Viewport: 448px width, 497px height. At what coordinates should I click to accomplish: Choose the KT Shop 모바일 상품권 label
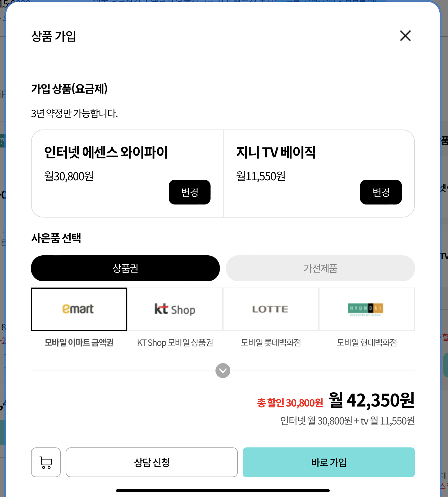coord(175,342)
